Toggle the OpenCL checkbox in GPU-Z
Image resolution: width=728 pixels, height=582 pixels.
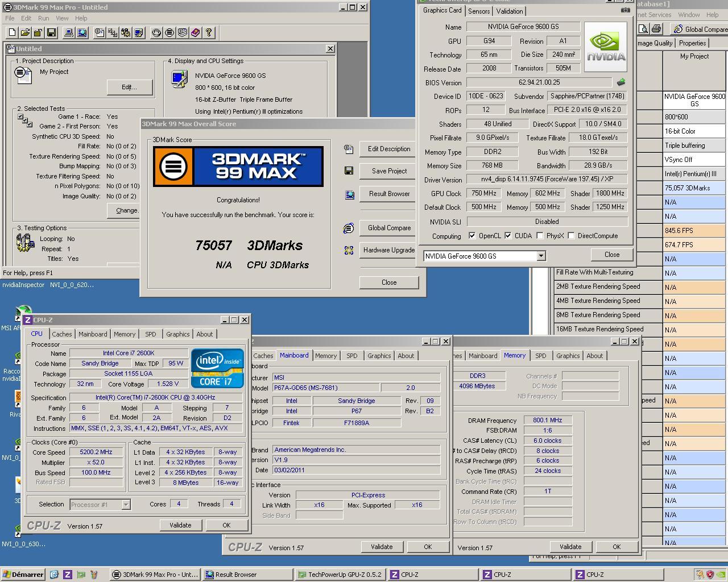(472, 236)
